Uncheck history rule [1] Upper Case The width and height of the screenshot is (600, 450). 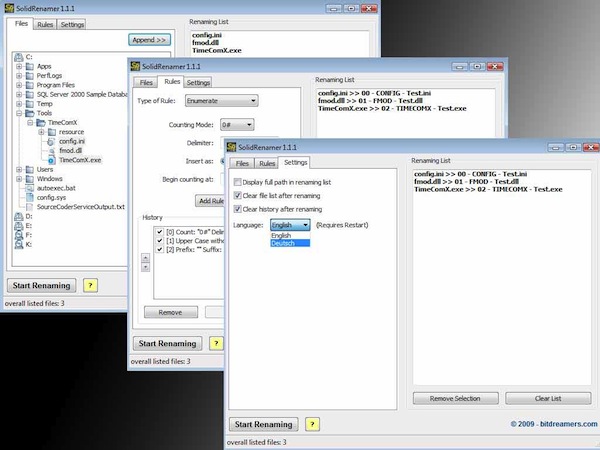[160, 241]
